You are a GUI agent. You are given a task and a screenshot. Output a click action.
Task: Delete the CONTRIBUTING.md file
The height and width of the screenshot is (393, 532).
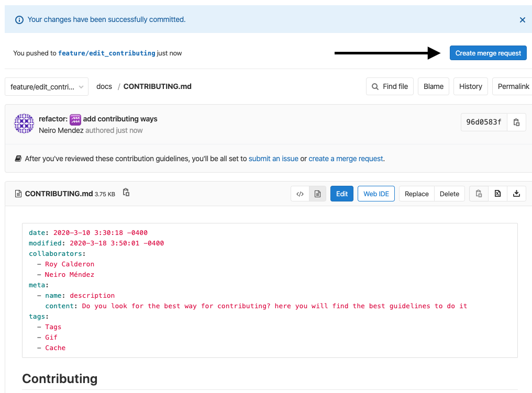point(449,194)
